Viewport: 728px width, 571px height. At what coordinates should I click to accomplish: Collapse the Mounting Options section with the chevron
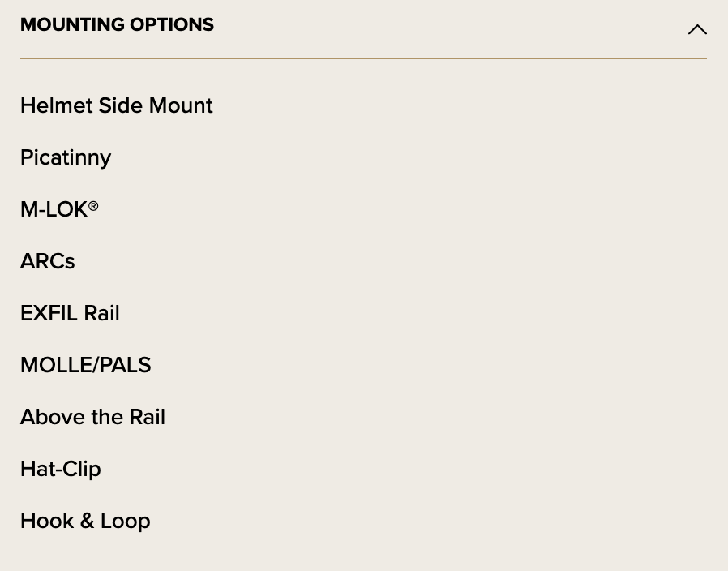pos(697,30)
